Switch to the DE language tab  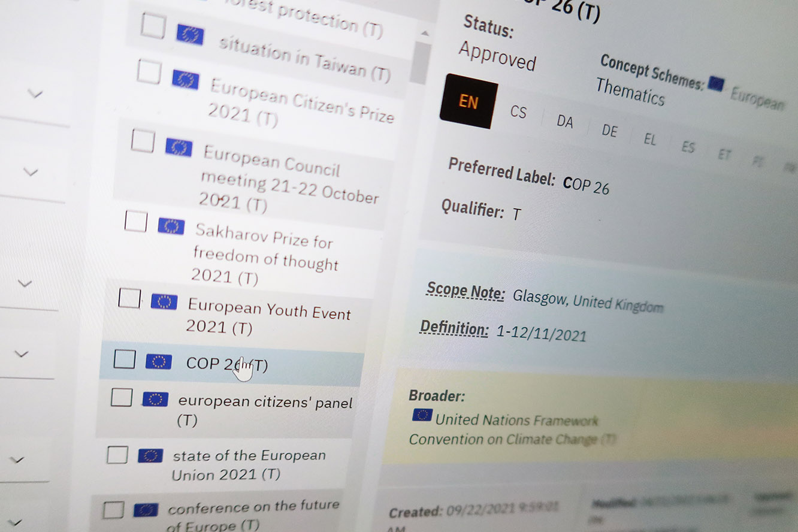click(609, 130)
